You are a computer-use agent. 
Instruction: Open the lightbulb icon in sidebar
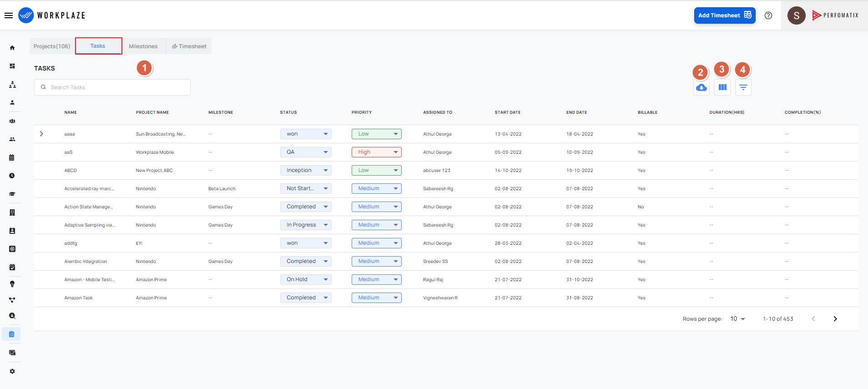[x=12, y=284]
